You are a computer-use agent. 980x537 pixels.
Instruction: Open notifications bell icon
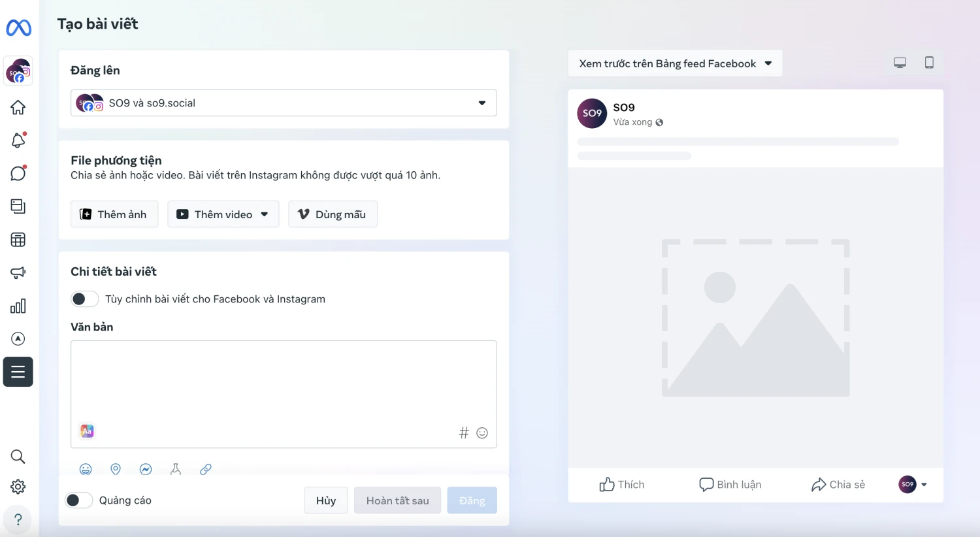click(x=18, y=140)
